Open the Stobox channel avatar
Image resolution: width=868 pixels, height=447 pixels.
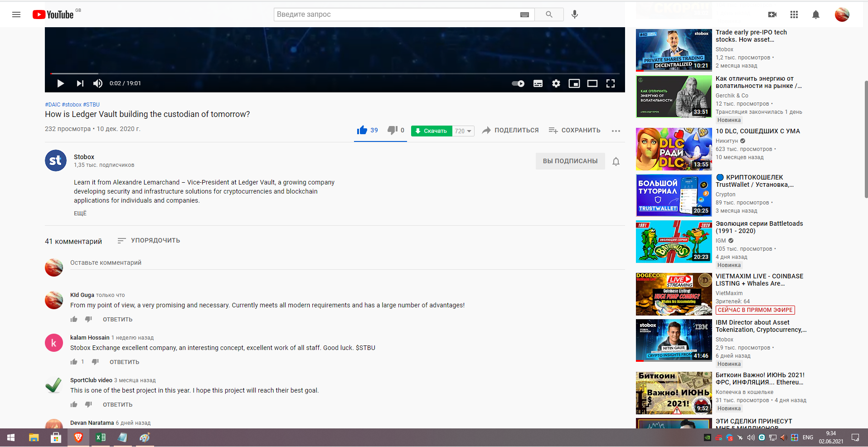(56, 160)
